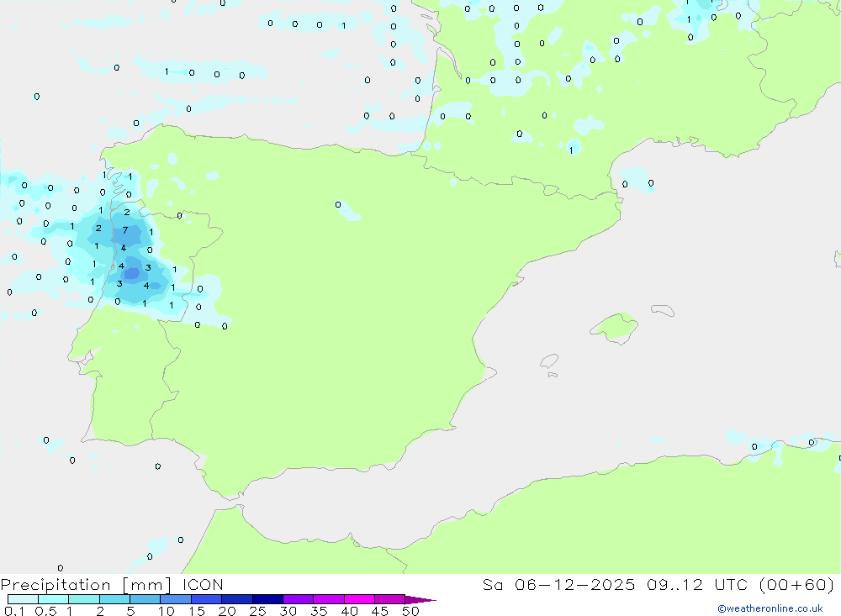Image resolution: width=841 pixels, height=616 pixels.
Task: Click the Ibiza island outline
Action: [549, 361]
